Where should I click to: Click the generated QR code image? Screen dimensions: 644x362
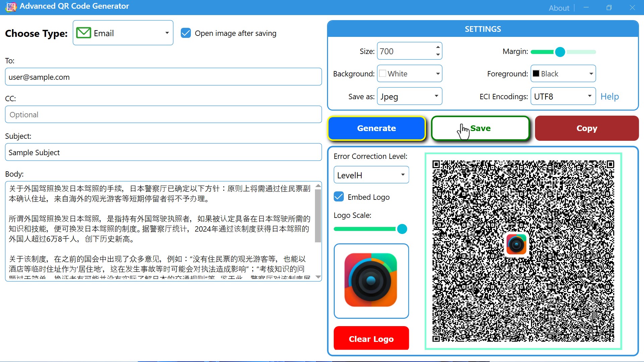coord(523,251)
